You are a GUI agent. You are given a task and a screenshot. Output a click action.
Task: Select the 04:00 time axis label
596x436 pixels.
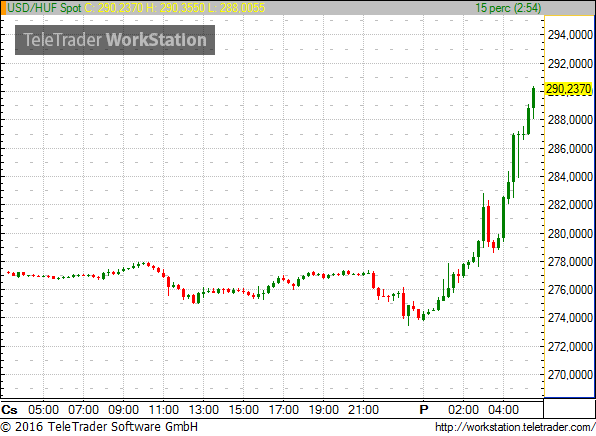pos(503,410)
